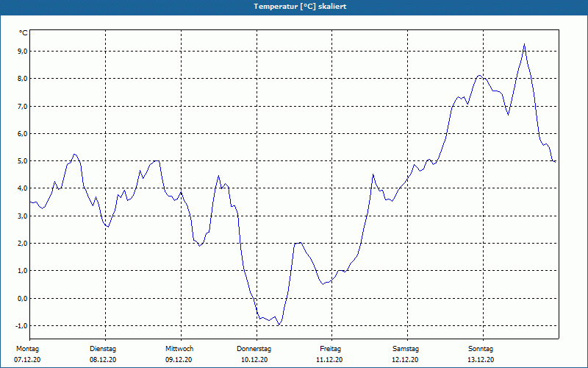Screen dimensions: 588x368
Task: Click the Donnerstag day label
Action: pos(254,349)
